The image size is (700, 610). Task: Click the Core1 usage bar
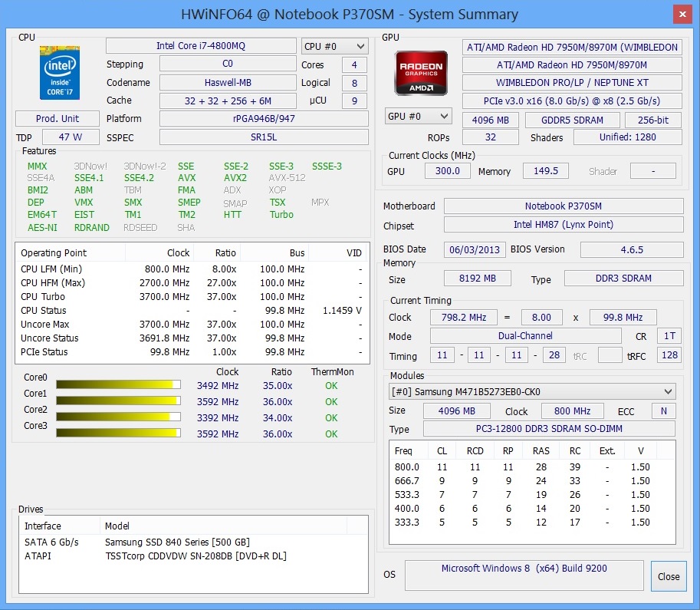click(x=118, y=401)
